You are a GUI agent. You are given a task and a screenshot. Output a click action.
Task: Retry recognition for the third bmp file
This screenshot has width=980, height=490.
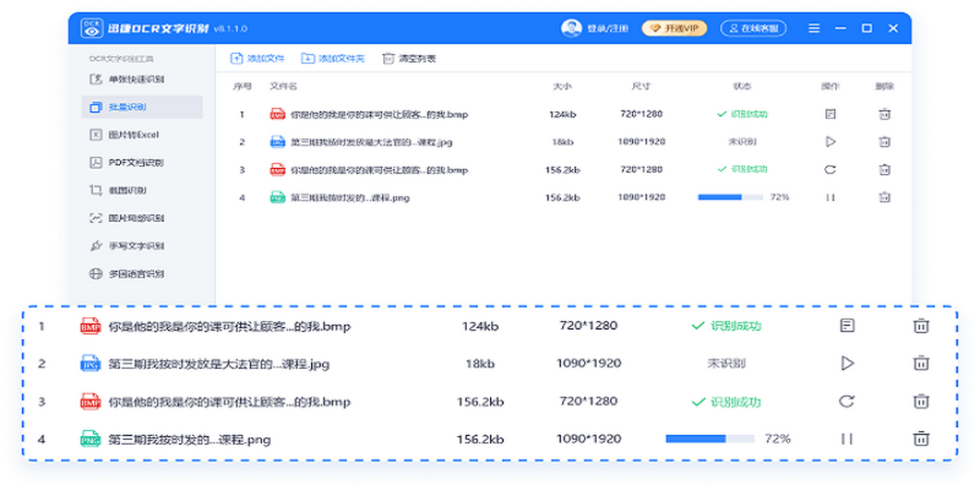coord(831,169)
